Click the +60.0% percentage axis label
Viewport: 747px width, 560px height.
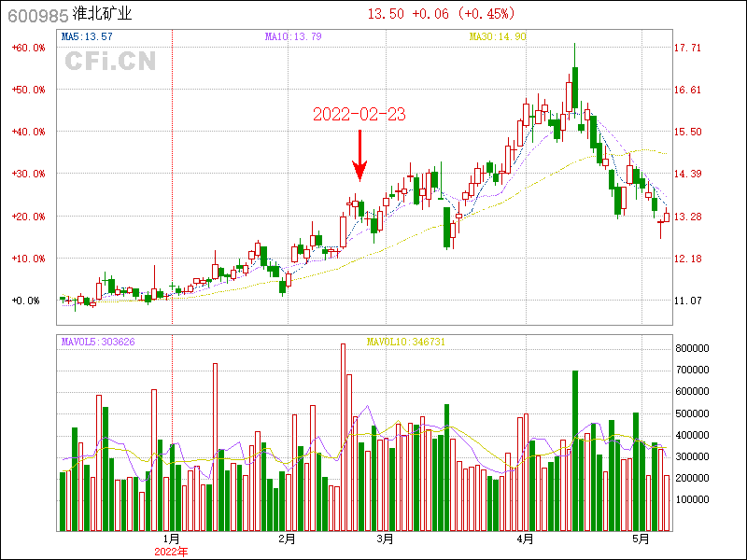click(27, 48)
